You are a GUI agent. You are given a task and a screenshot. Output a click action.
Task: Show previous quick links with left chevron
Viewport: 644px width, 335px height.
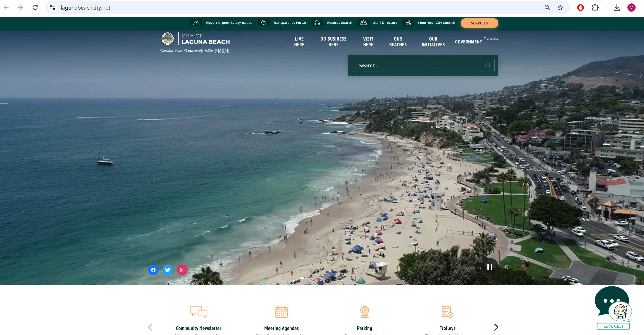(x=150, y=327)
